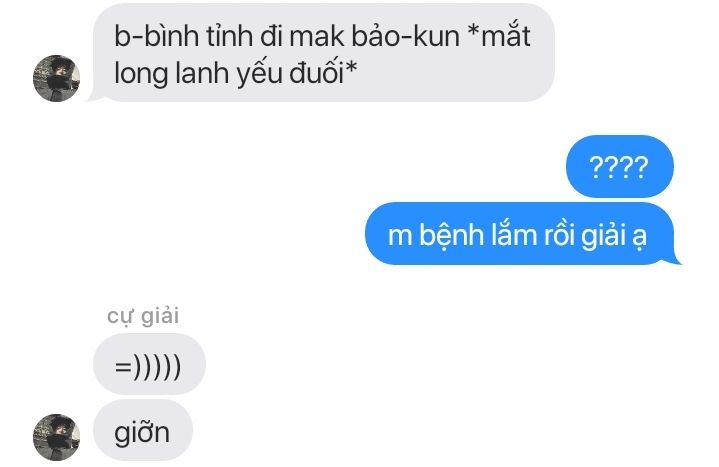This screenshot has height=467, width=719.
Task: Select the blue 'm bệnh lắm rồi giải ạ' bubble
Action: pyautogui.click(x=521, y=234)
